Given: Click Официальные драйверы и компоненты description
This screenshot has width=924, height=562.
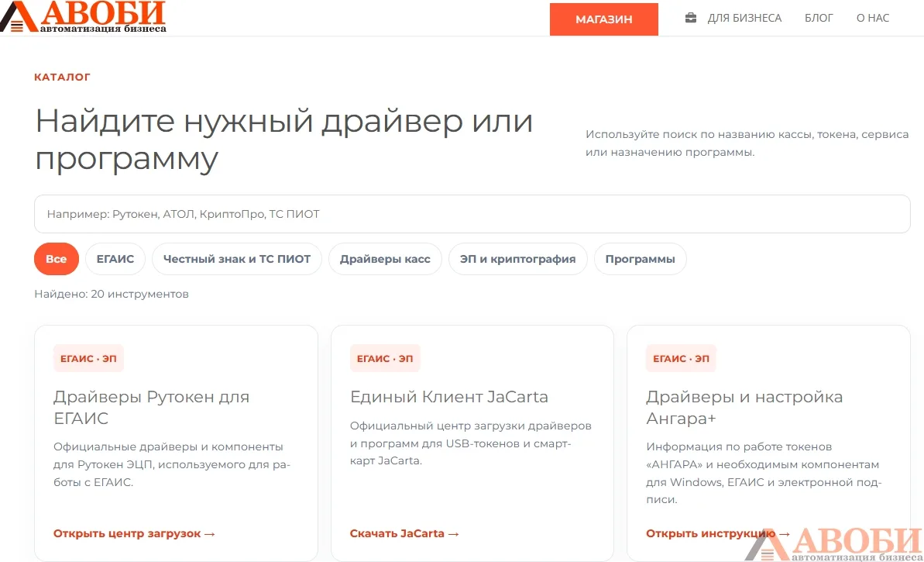Looking at the screenshot, I should pos(171,464).
